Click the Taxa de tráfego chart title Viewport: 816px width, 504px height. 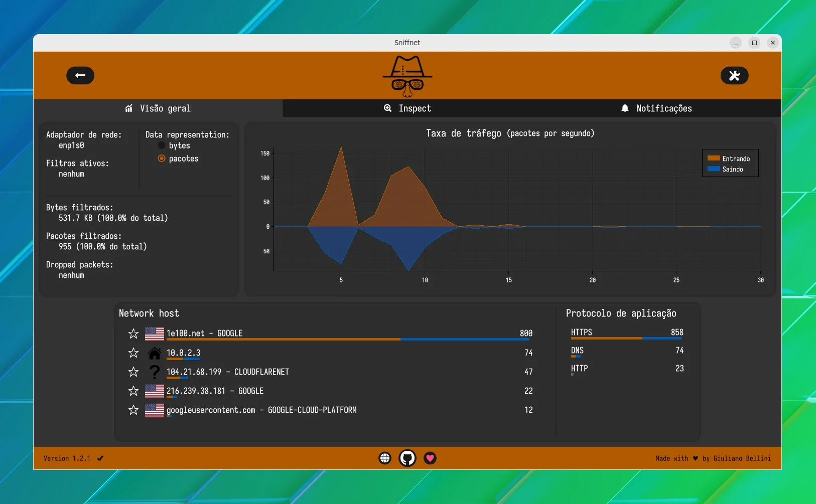(510, 133)
